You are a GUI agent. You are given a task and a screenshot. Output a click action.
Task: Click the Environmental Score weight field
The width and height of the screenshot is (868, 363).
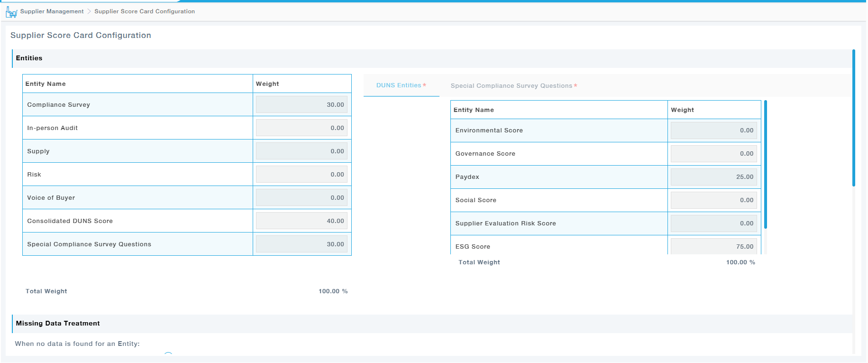point(713,130)
